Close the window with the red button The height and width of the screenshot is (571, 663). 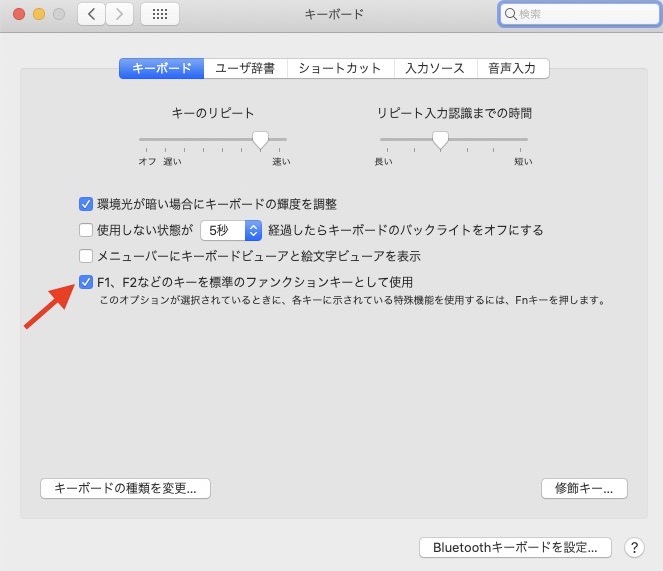[x=19, y=14]
